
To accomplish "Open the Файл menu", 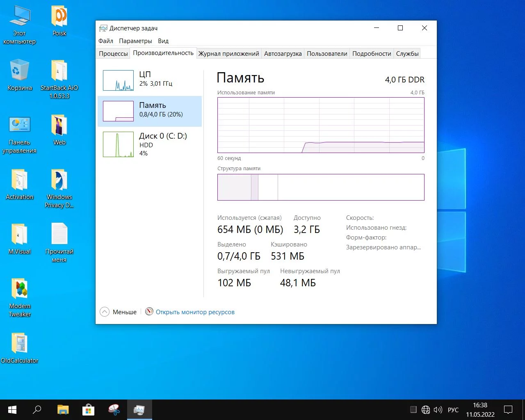I will click(106, 41).
